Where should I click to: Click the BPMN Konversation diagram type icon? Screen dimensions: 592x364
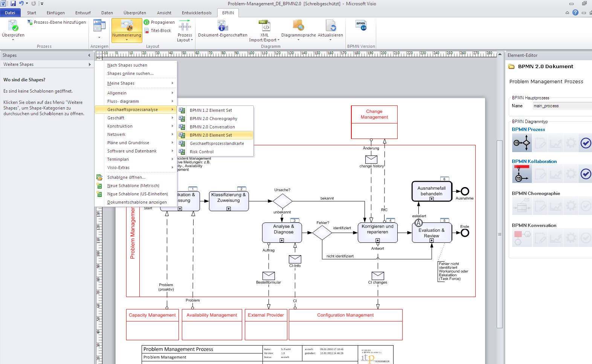pyautogui.click(x=522, y=238)
